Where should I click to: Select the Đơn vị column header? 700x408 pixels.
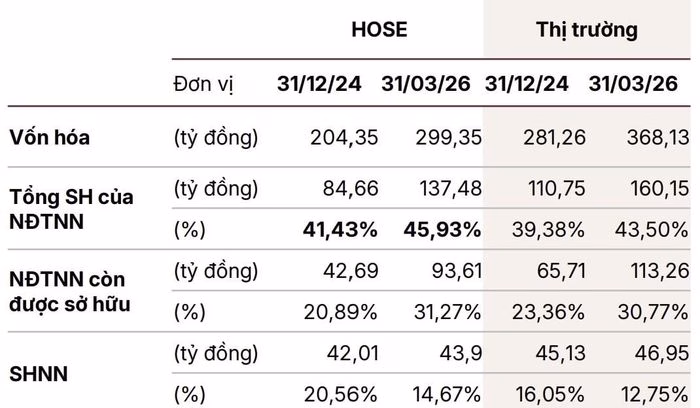(203, 84)
